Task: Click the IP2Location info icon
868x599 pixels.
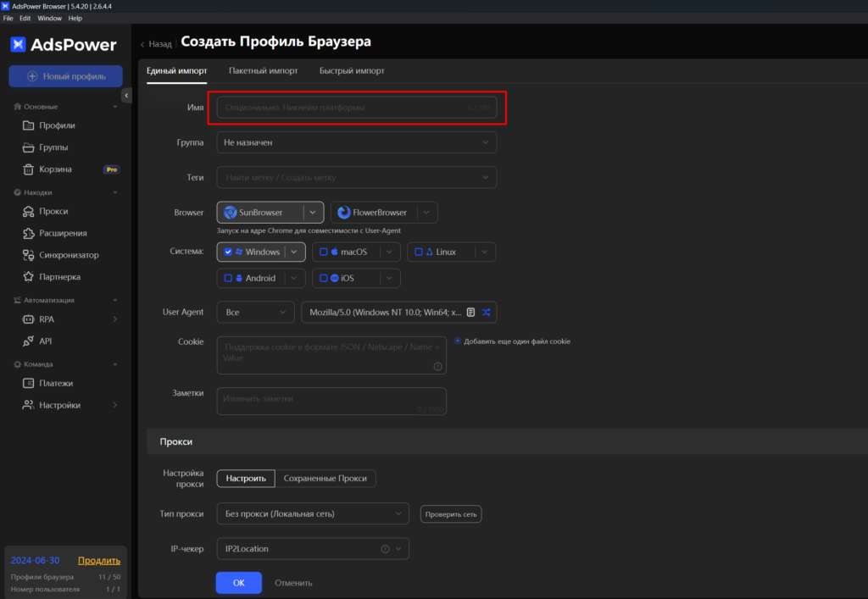Action: pos(386,549)
